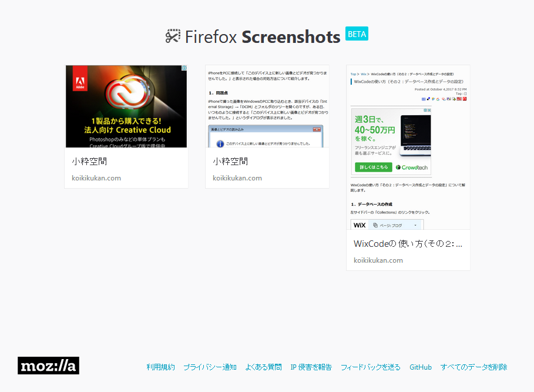This screenshot has height=392, width=534.
Task: Click すべてのデータを削除 to delete all data
Action: (473, 367)
